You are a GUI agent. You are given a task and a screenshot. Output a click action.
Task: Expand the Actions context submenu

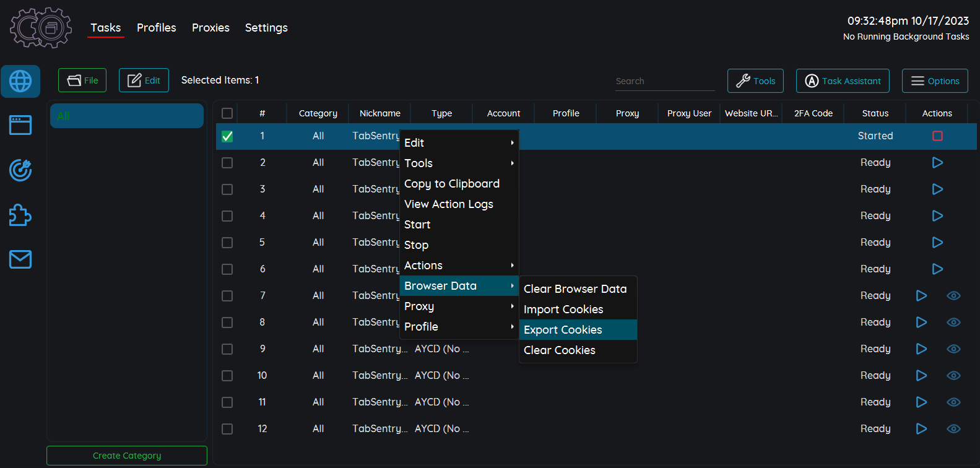click(x=459, y=265)
